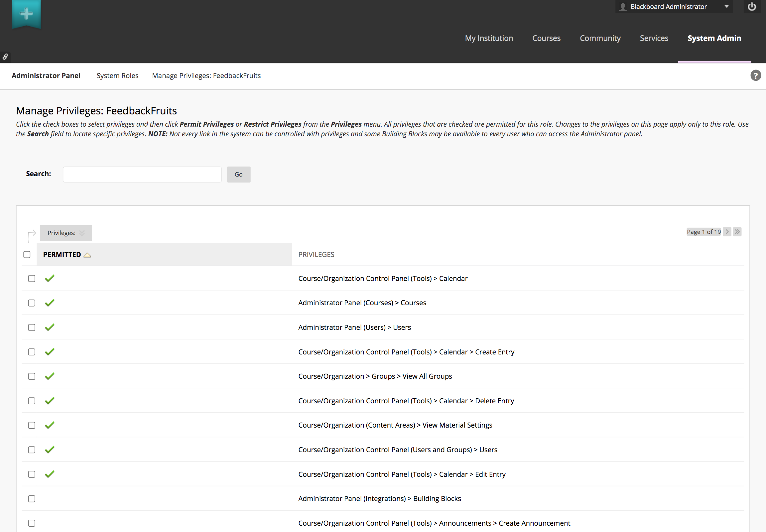Select the Groups > View All Groups checkbox
766x532 pixels.
coord(32,376)
